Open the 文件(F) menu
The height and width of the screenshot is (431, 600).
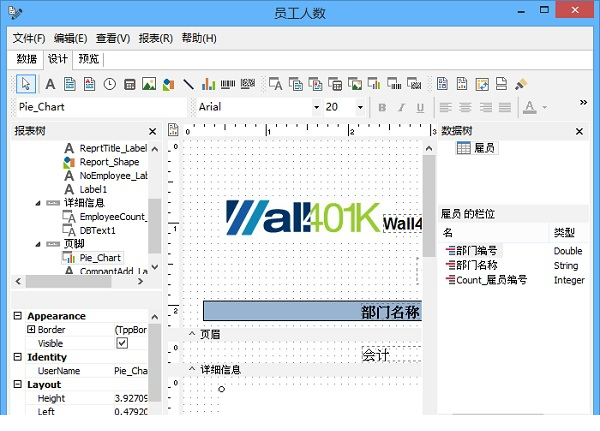point(29,38)
